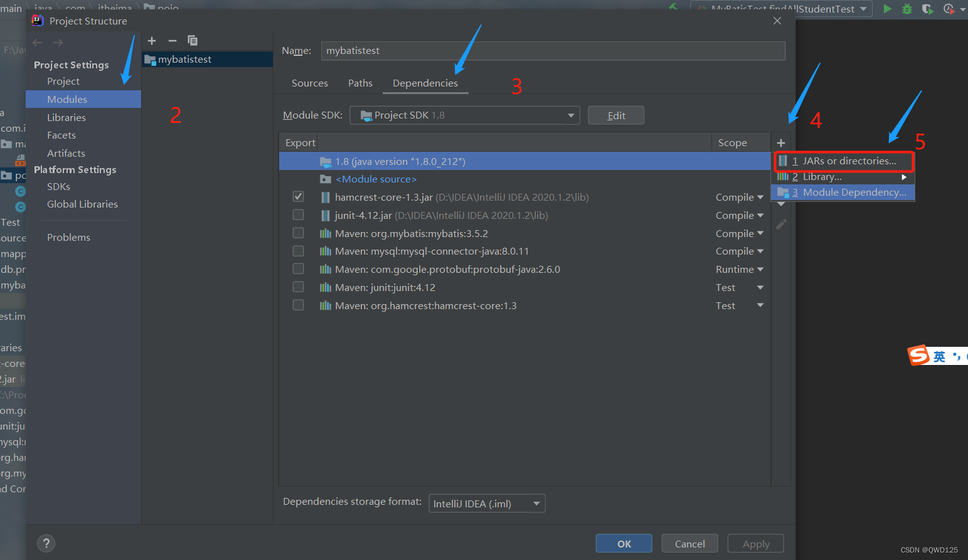This screenshot has height=560, width=968.
Task: Click the Build hammer icon in main window
Action: [x=673, y=8]
